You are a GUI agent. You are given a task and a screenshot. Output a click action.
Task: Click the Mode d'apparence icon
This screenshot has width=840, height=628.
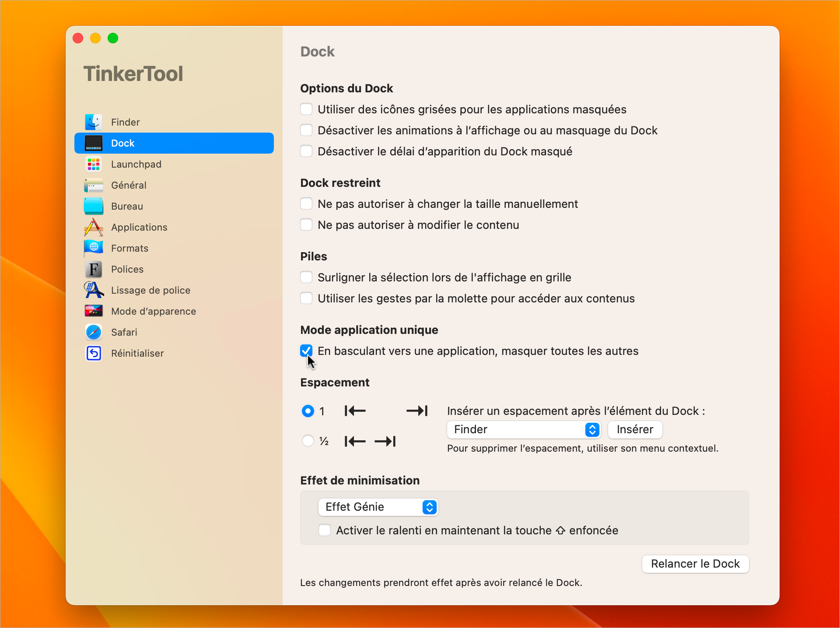tap(94, 311)
